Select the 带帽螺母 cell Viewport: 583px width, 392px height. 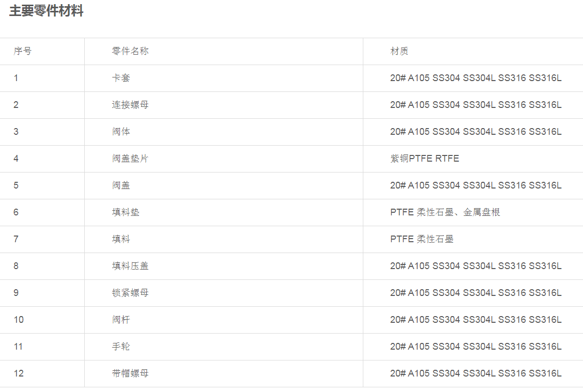(x=130, y=373)
